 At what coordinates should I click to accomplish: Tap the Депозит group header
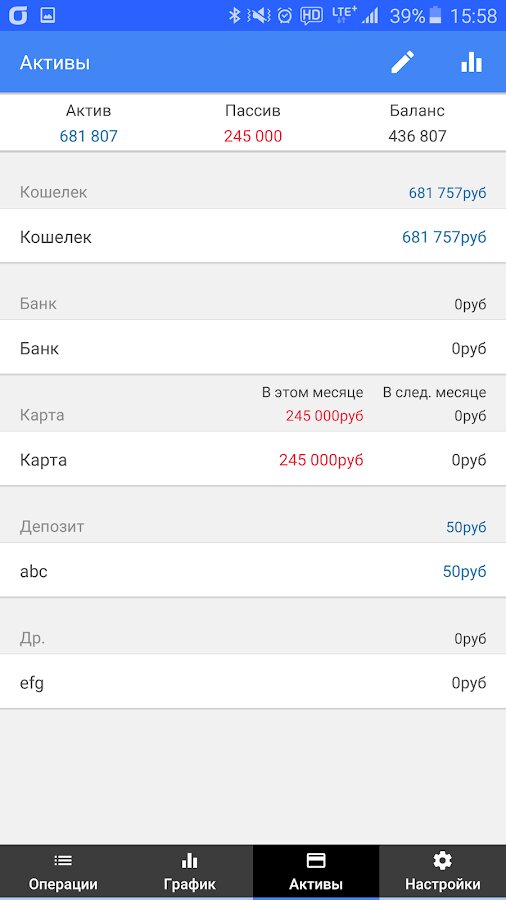point(253,526)
